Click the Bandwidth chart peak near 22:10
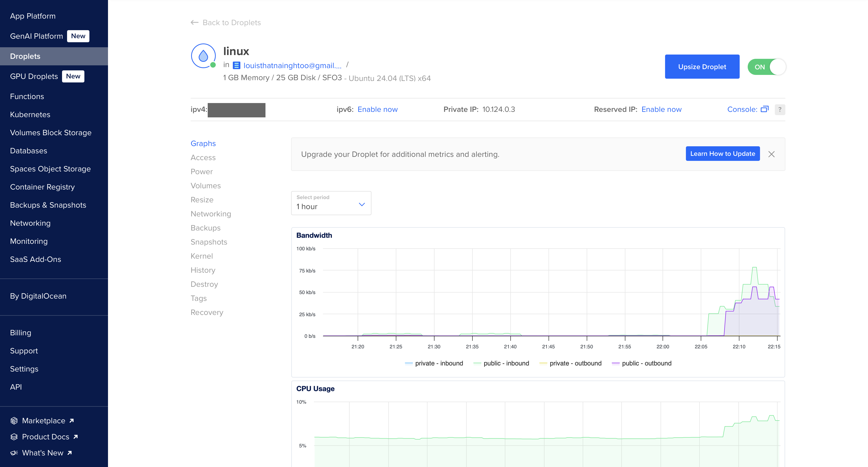The height and width of the screenshot is (467, 868). [754, 267]
